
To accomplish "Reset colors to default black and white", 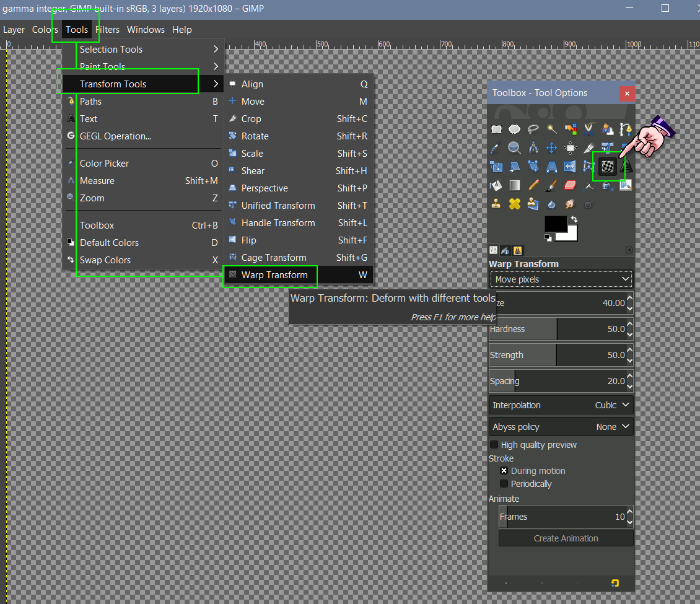I will 548,237.
